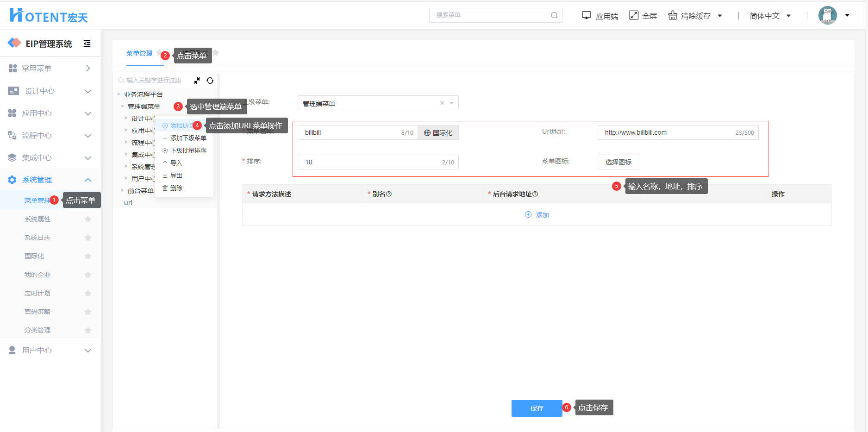
Task: Collapse sidebar using the EIP menu fold icon
Action: pos(87,44)
